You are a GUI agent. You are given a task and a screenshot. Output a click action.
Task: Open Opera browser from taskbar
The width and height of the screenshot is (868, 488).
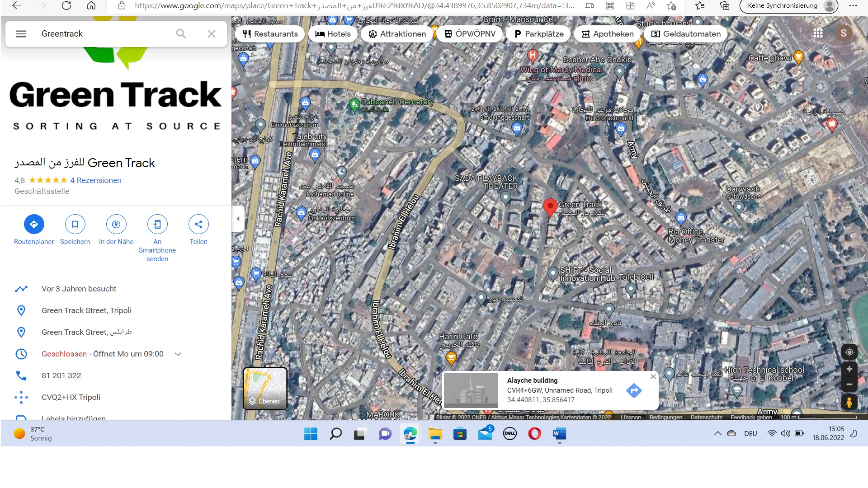(x=534, y=434)
